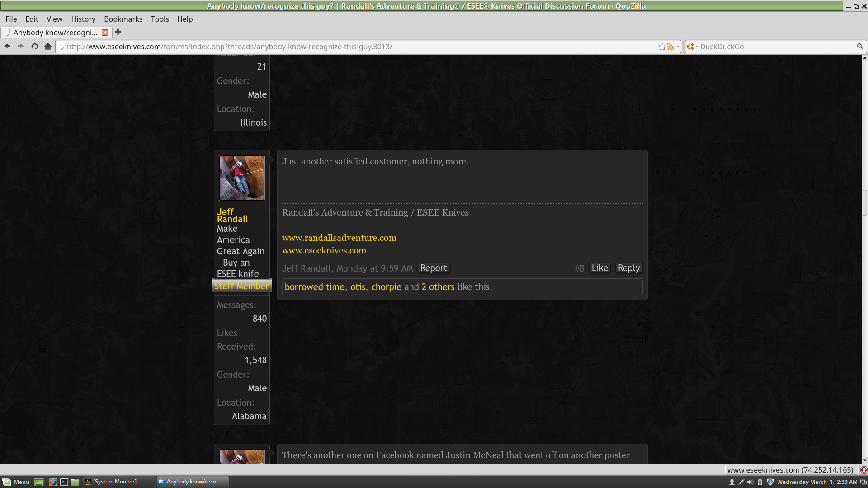868x488 pixels.
Task: Click the AdBlock icon in status bar
Action: pyautogui.click(x=863, y=470)
